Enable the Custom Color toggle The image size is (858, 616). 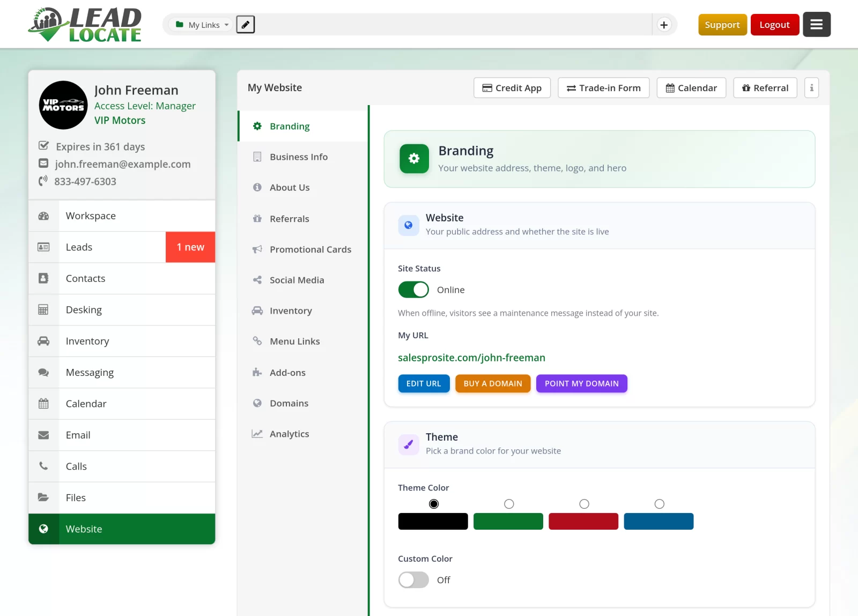tap(413, 580)
